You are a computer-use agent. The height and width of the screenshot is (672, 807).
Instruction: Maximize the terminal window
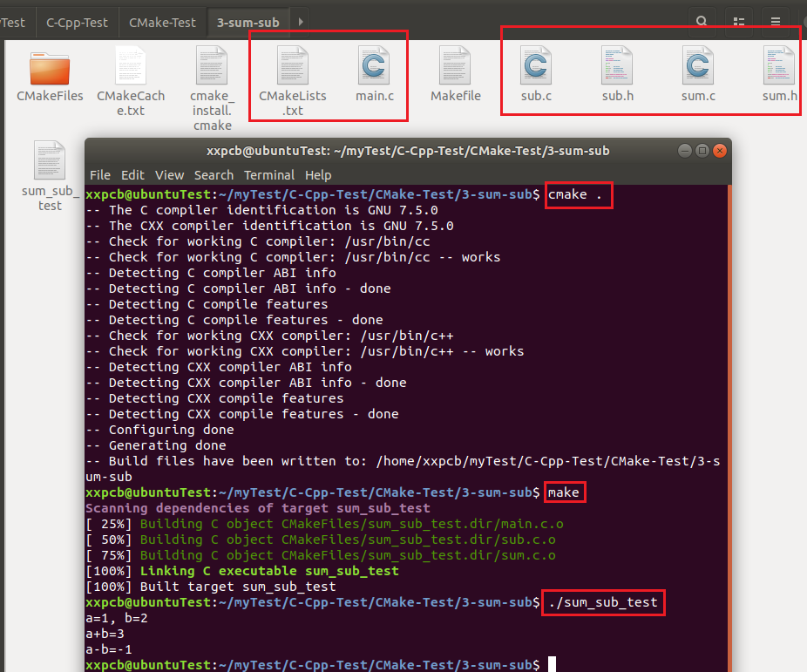coord(702,151)
